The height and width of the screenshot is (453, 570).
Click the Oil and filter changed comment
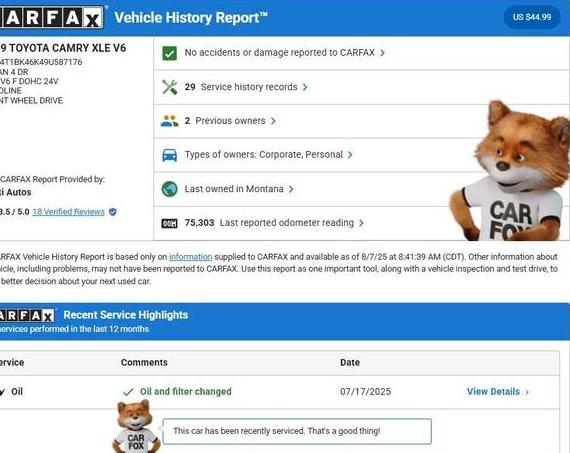(x=186, y=392)
